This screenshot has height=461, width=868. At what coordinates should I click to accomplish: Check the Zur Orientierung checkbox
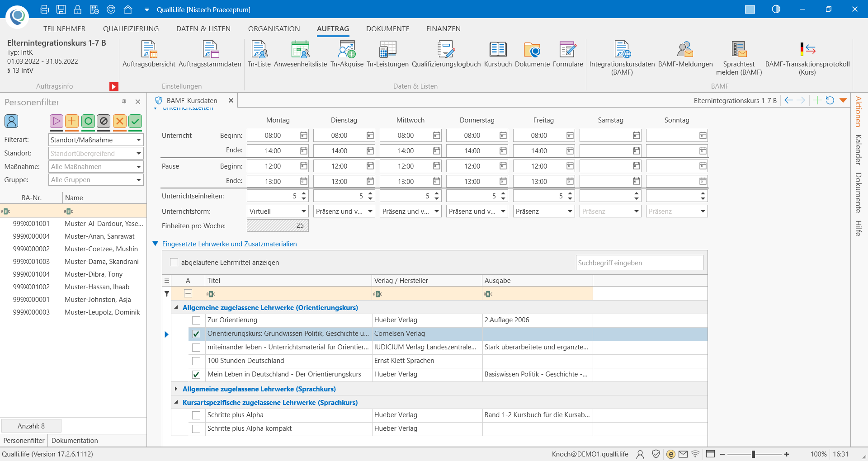coord(196,320)
